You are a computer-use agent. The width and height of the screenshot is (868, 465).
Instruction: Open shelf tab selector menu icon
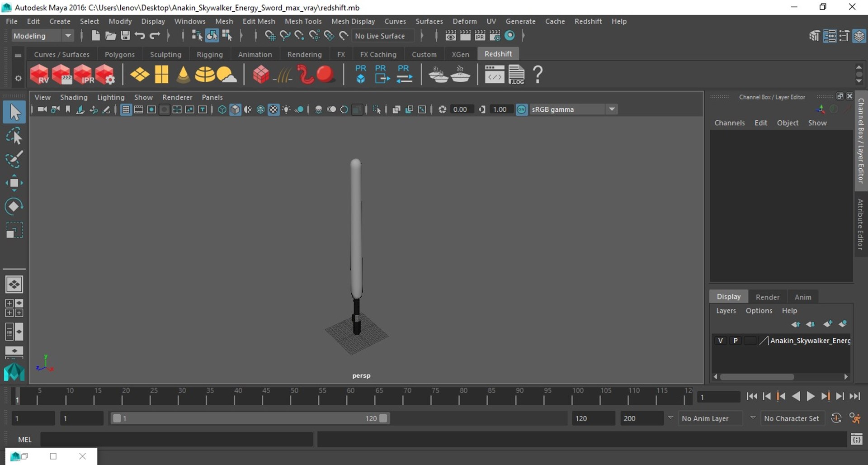point(18,55)
